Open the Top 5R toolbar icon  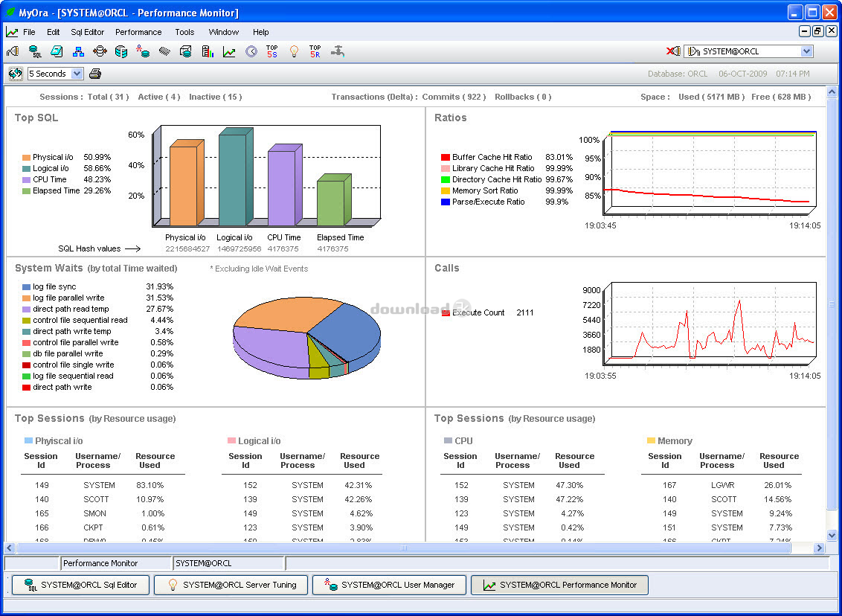pyautogui.click(x=315, y=51)
